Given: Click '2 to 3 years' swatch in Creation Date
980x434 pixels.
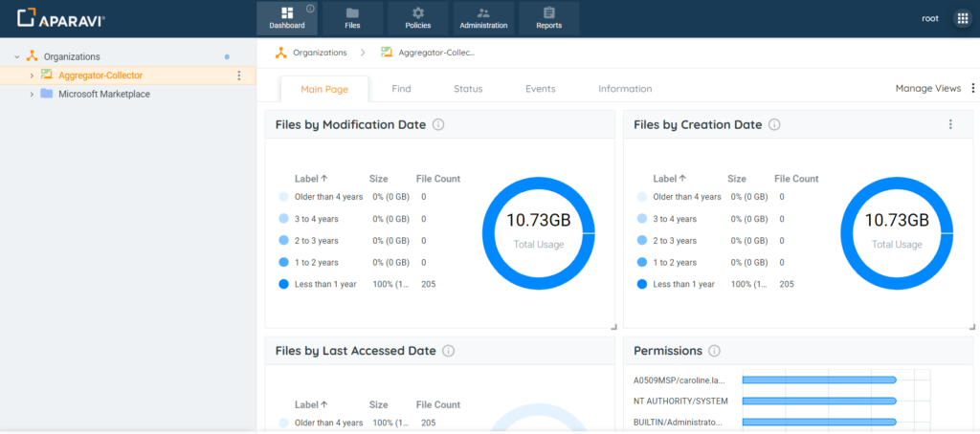Looking at the screenshot, I should pos(642,240).
